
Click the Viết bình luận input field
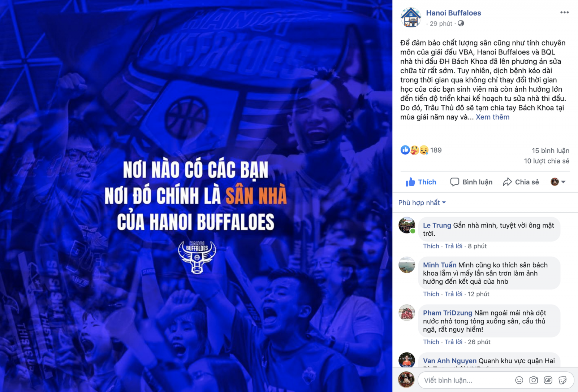466,380
